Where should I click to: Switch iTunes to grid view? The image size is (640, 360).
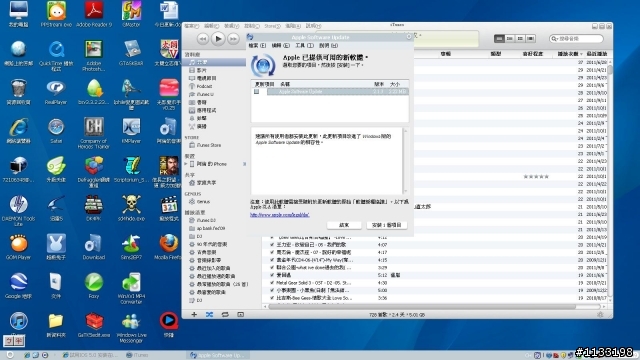pos(520,38)
